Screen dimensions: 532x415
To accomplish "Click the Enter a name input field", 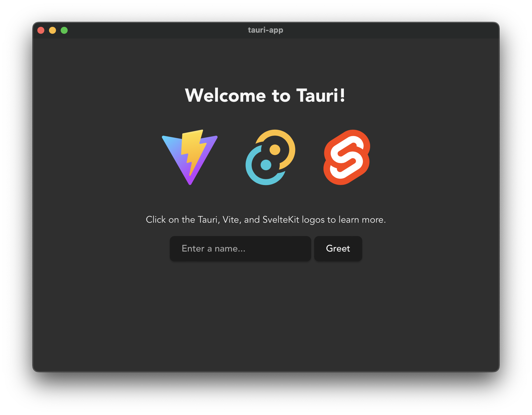I will point(240,249).
